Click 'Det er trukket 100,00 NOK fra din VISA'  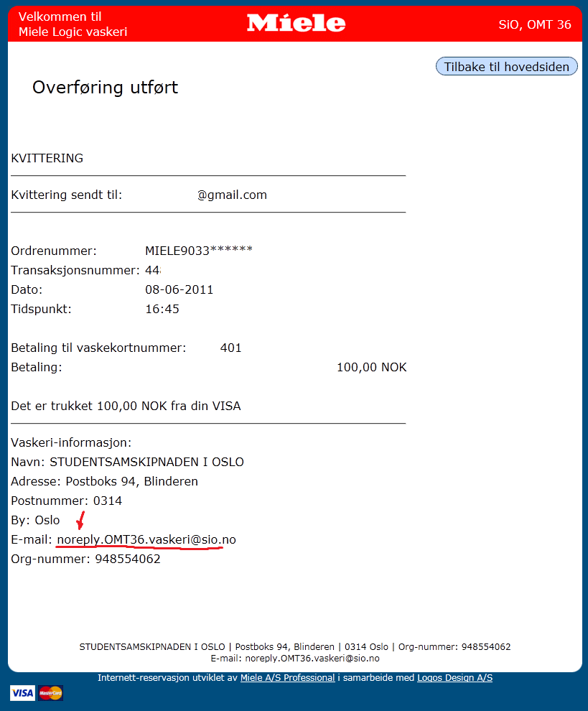click(x=126, y=406)
